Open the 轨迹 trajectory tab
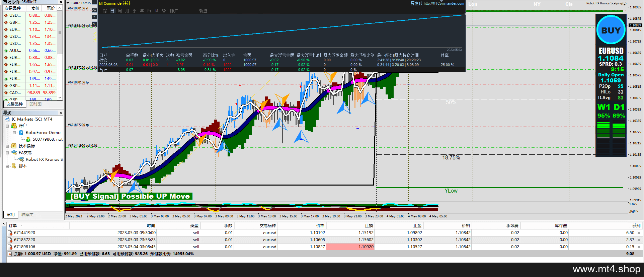This screenshot has height=277, width=644. [x=203, y=11]
